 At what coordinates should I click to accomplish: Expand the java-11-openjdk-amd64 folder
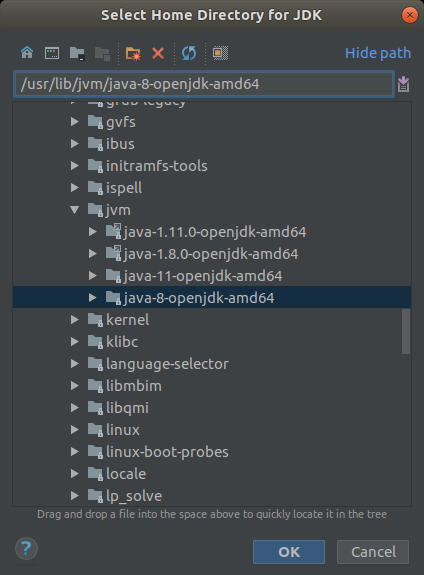tap(93, 276)
